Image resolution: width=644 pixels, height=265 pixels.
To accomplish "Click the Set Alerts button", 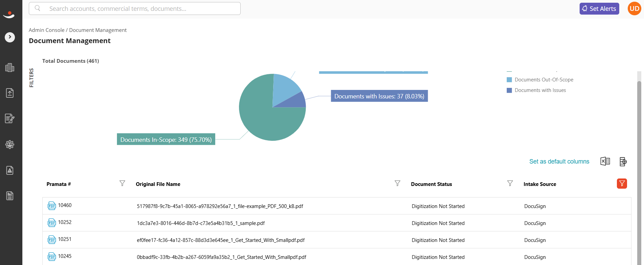I will [x=599, y=9].
